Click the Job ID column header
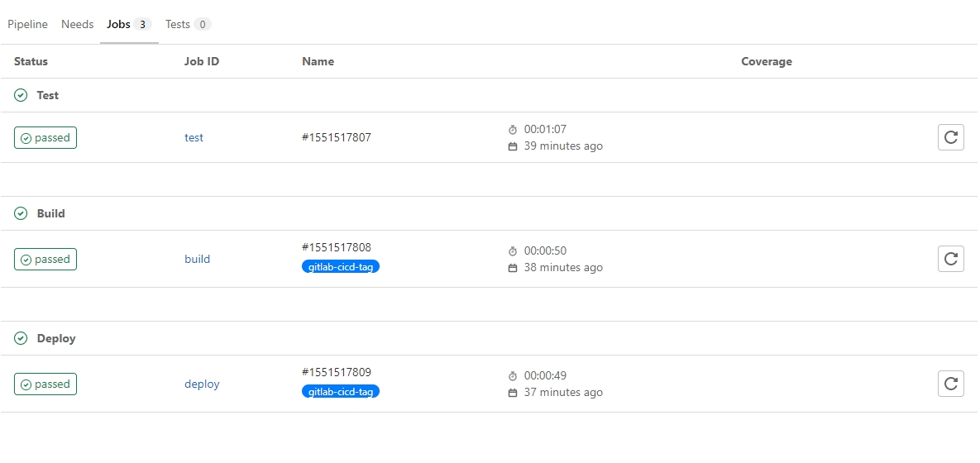The image size is (980, 463). tap(202, 61)
